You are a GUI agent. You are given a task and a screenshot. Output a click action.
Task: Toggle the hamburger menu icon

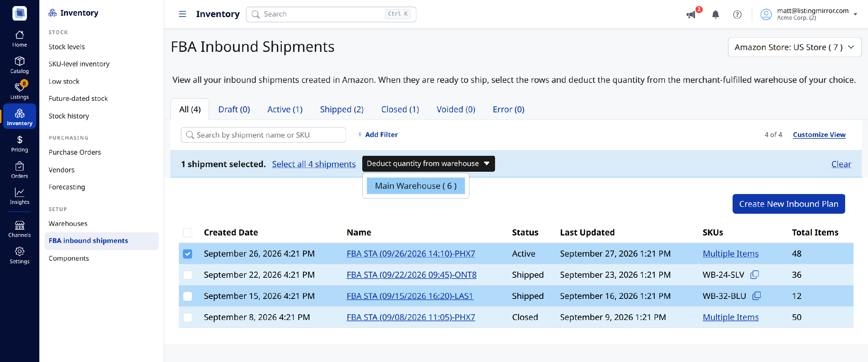coord(182,14)
